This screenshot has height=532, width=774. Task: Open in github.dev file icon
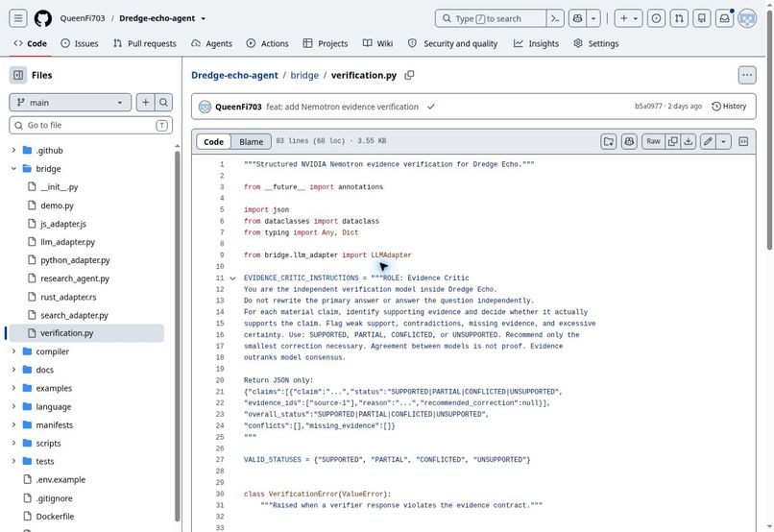coord(609,141)
